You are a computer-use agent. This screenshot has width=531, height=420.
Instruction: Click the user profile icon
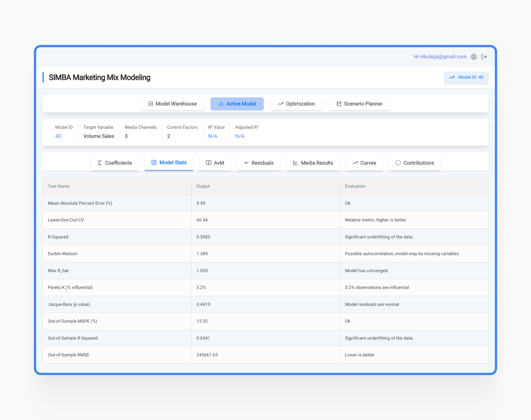pos(474,57)
